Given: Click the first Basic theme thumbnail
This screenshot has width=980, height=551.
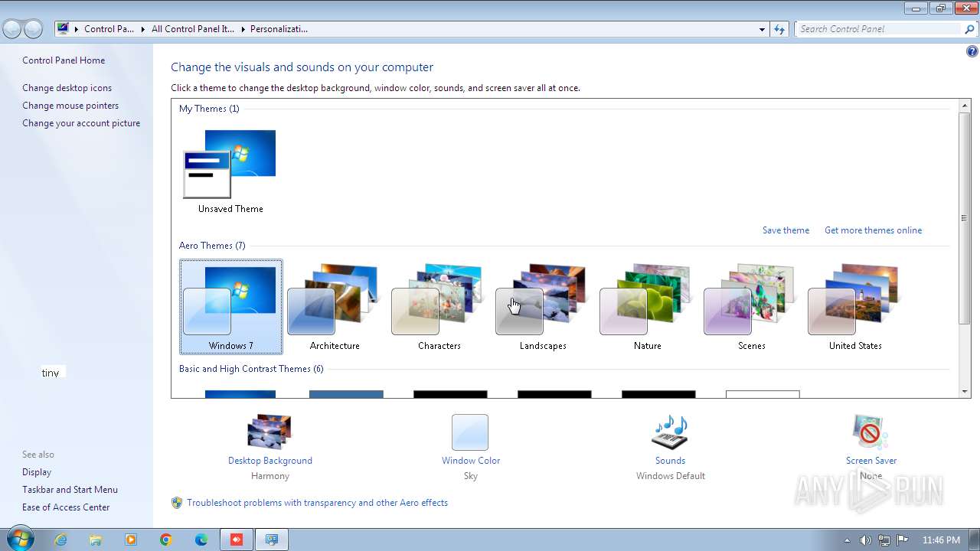Looking at the screenshot, I should (x=240, y=394).
